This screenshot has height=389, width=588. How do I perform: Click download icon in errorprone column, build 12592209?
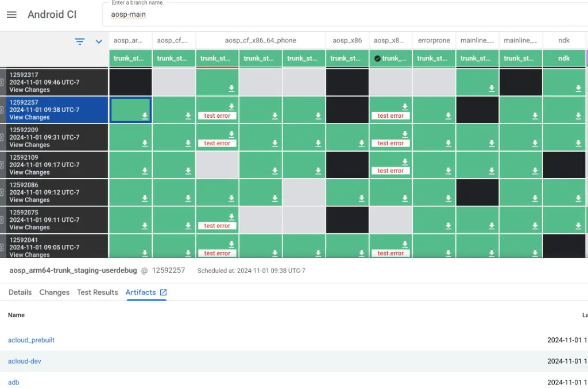click(x=448, y=143)
